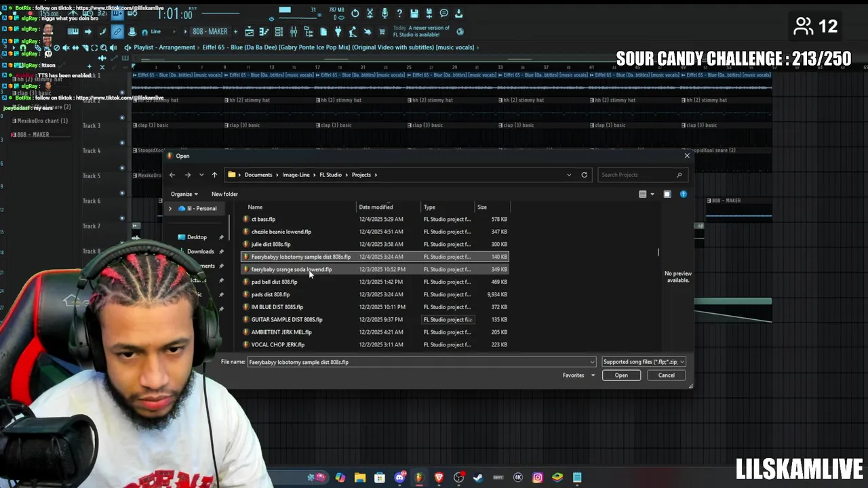
Task: Click the scissors cut tool icon
Action: pyautogui.click(x=370, y=14)
